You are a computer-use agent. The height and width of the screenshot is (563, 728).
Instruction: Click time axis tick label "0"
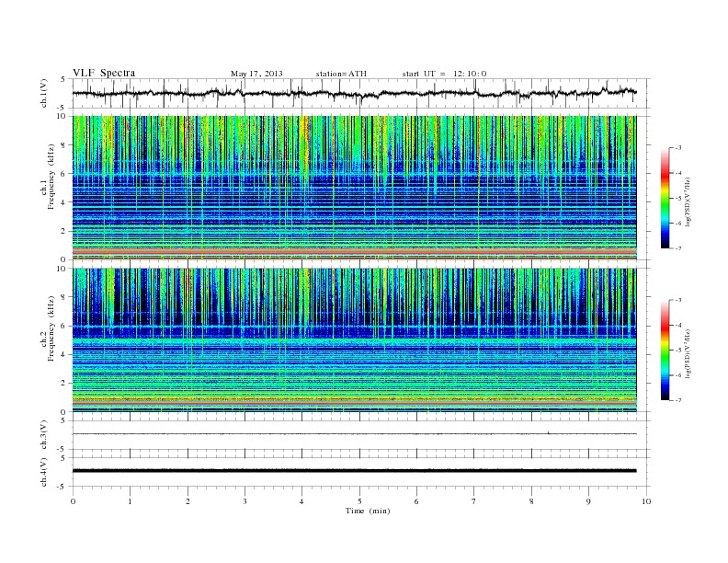click(x=73, y=501)
